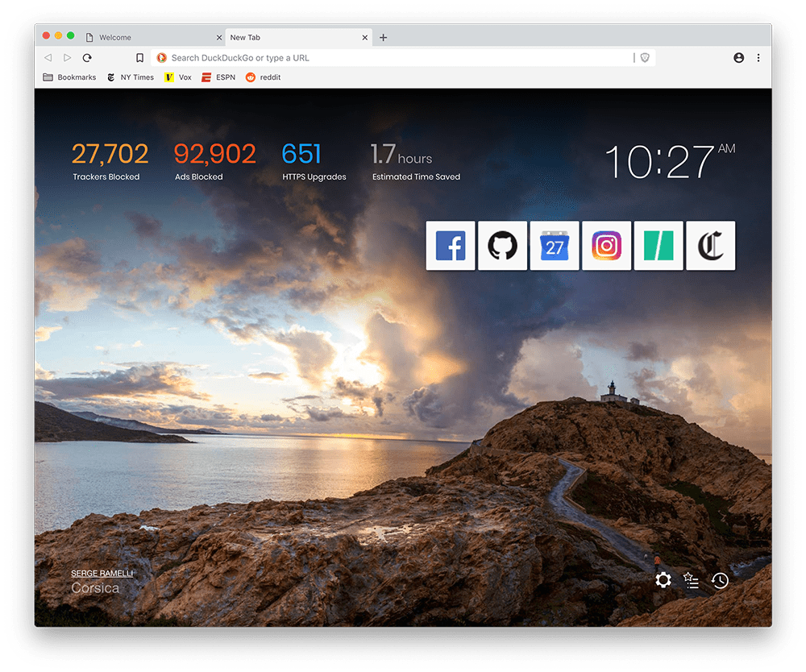
Task: Open the ESPN bookmark
Action: pyautogui.click(x=218, y=77)
